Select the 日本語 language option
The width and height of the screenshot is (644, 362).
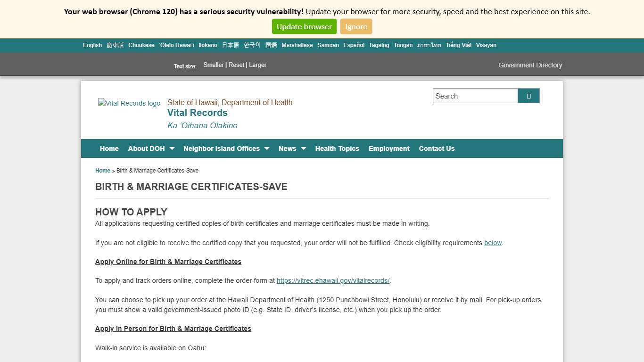(x=230, y=45)
